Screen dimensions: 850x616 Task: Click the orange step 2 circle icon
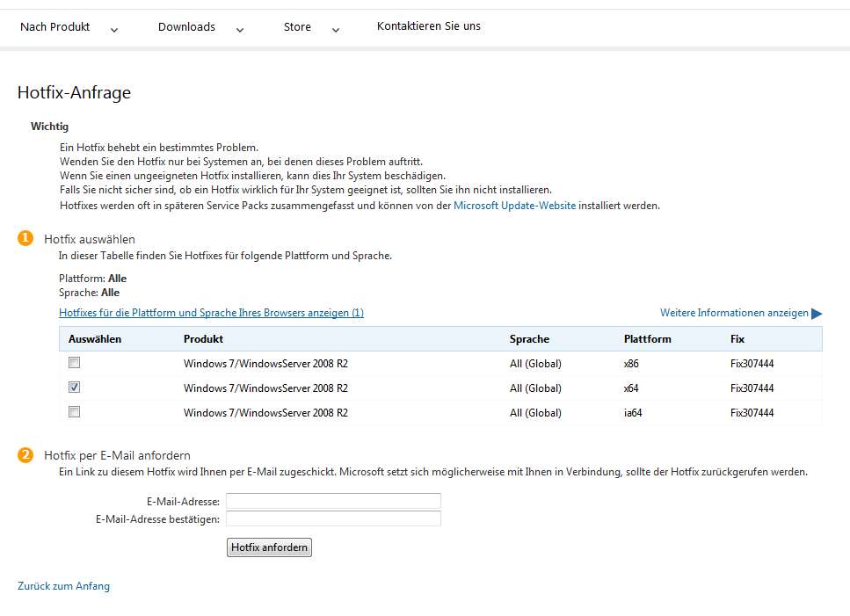pos(25,454)
